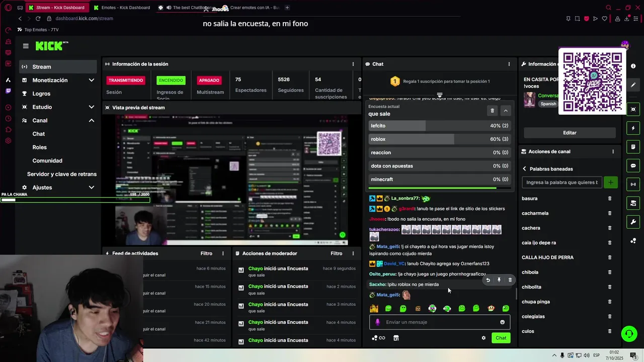Open Stream in sidebar
The image size is (644, 362).
point(58,67)
